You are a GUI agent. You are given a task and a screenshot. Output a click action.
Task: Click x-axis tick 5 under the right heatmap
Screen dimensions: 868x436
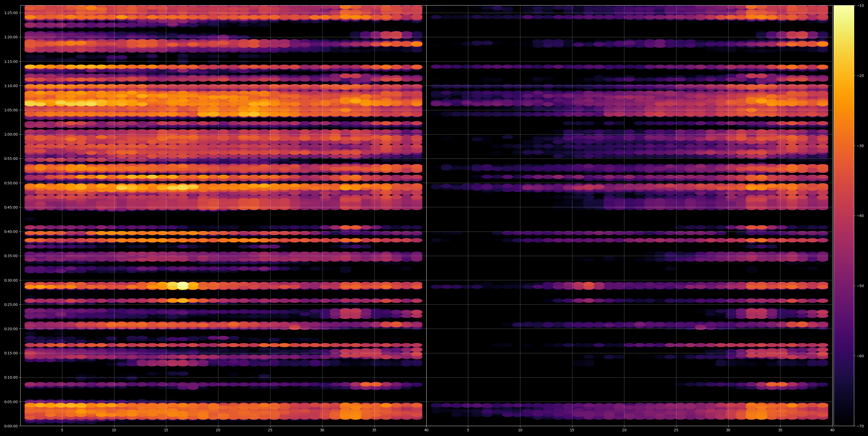468,430
